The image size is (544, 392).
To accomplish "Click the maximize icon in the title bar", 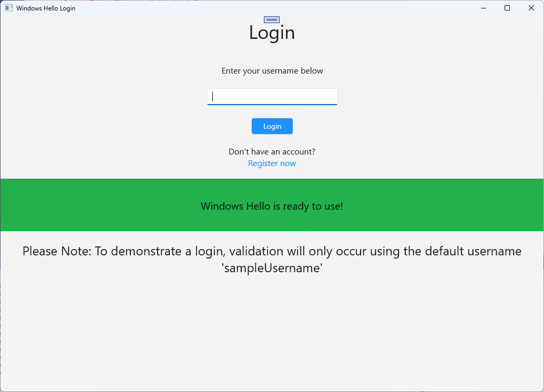I will click(507, 8).
